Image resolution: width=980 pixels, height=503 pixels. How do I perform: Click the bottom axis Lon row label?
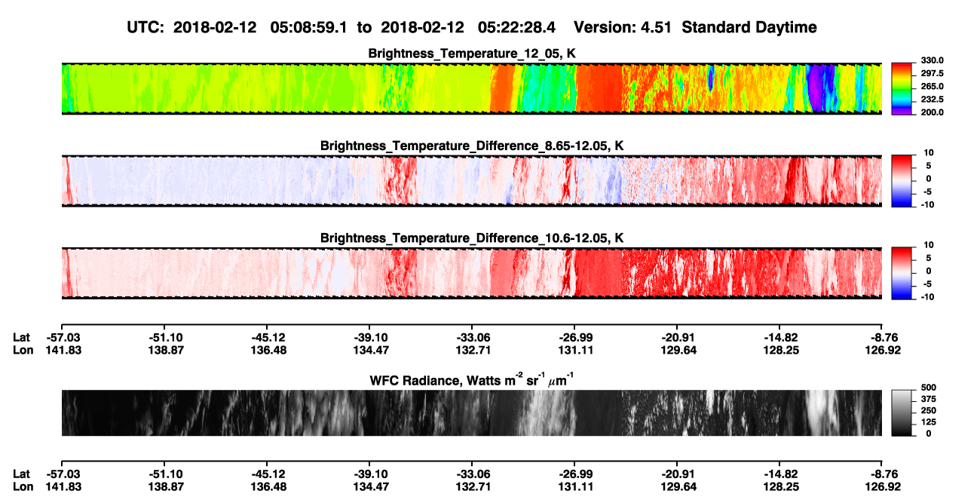(23, 486)
